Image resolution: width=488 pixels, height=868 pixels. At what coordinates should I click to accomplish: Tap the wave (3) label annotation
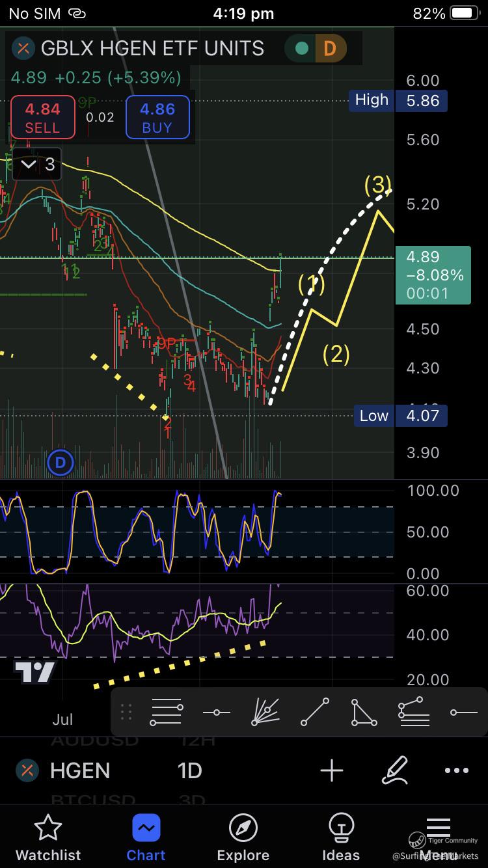click(378, 185)
